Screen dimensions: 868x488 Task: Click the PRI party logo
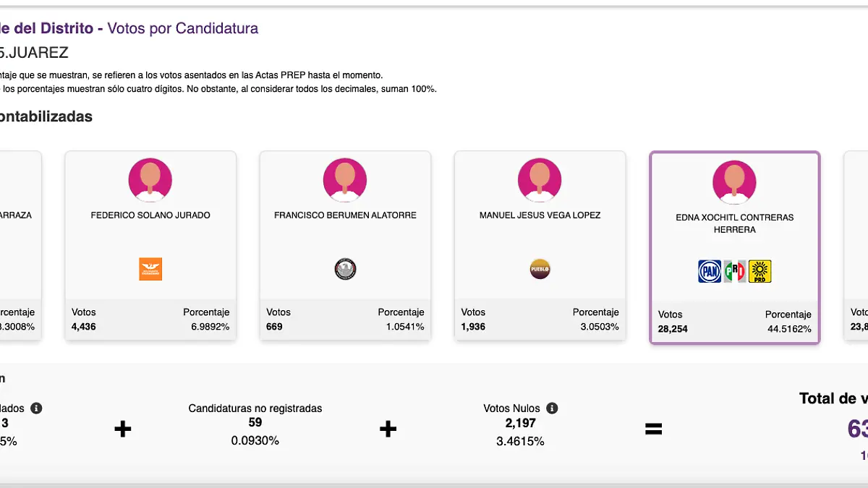[x=735, y=271]
